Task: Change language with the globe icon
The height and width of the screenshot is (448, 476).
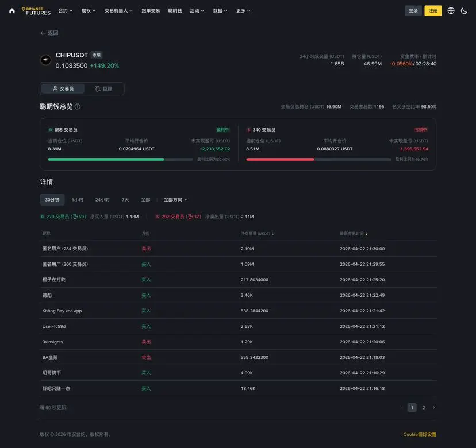Action: 451,10
